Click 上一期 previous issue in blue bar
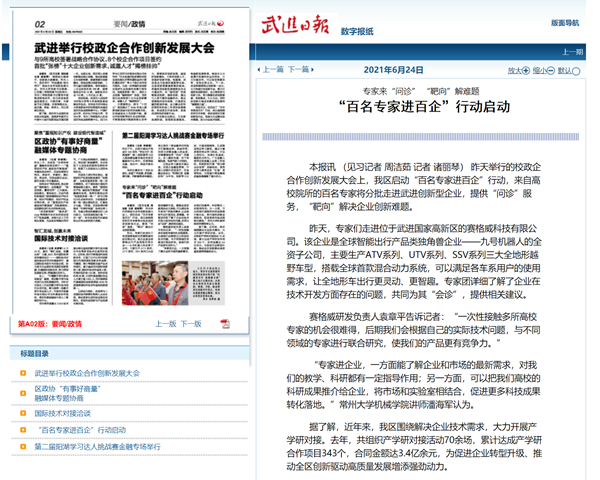 pyautogui.click(x=572, y=50)
